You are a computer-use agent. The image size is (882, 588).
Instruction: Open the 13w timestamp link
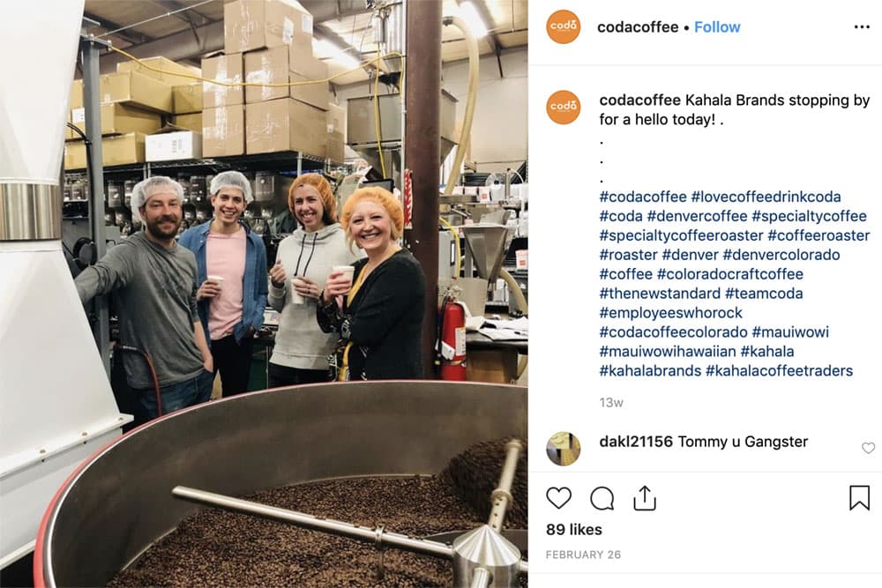coord(611,403)
